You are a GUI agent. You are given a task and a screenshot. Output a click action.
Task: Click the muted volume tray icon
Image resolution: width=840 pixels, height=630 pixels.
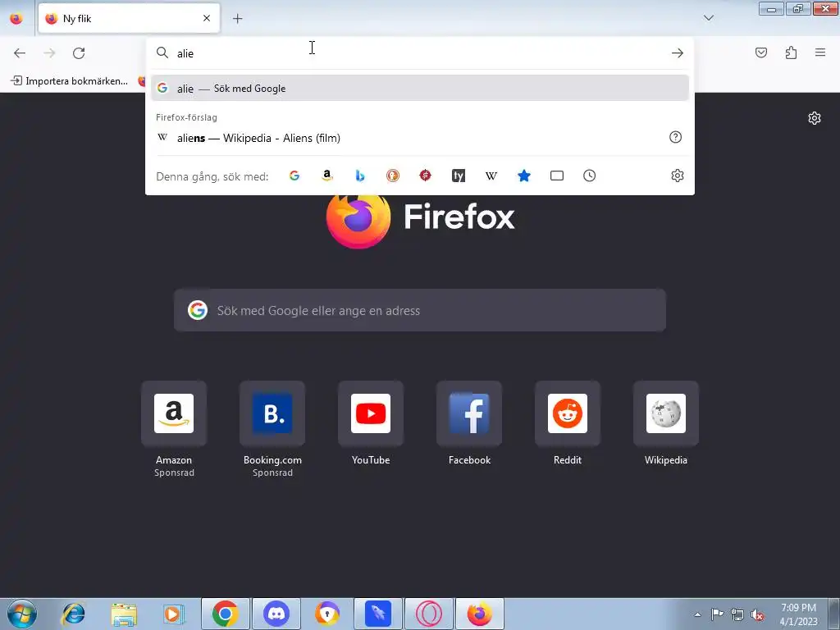[757, 614]
